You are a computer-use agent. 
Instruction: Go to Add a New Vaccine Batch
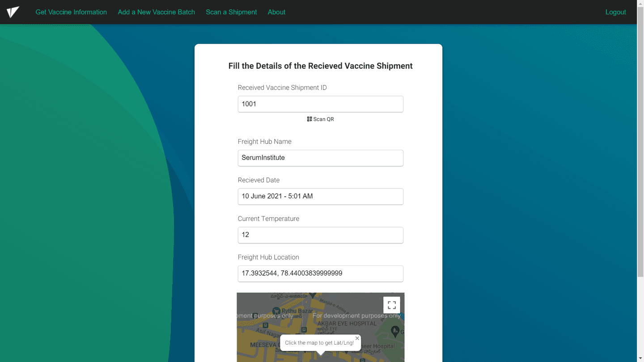pos(157,12)
